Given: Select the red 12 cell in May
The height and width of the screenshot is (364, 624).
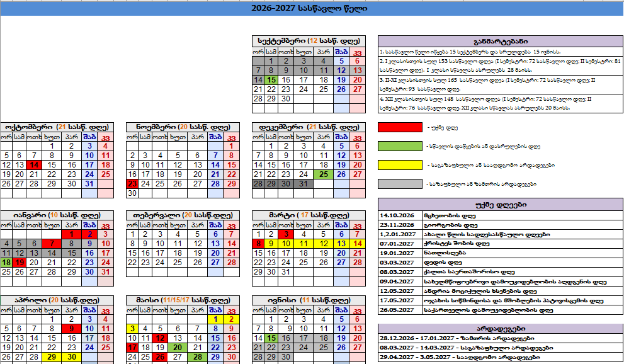Looking at the screenshot, I should pos(160,338).
